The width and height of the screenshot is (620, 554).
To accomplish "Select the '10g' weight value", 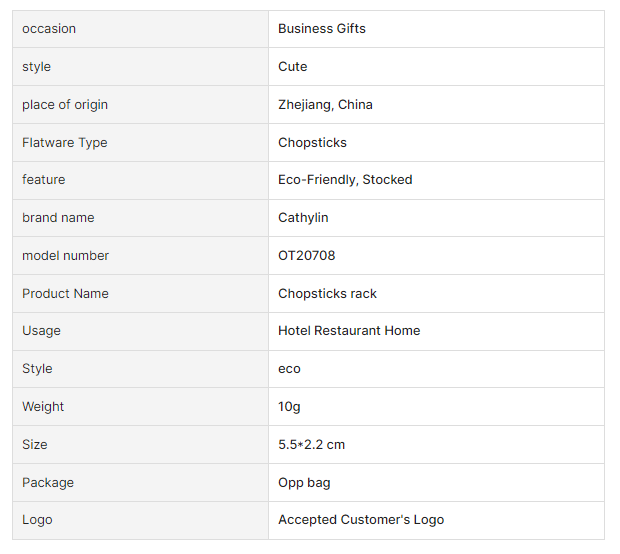I will pyautogui.click(x=289, y=407).
